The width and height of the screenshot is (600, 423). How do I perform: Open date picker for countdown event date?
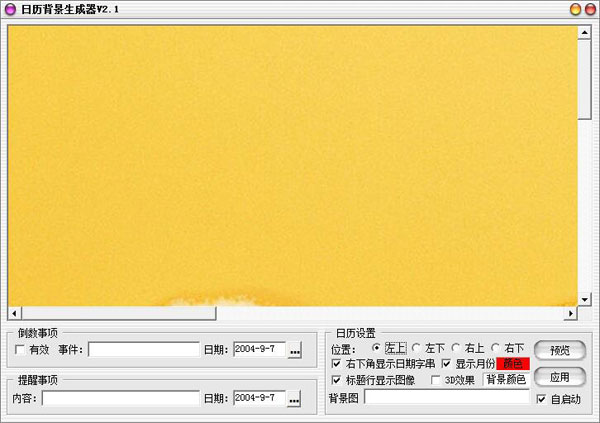294,350
